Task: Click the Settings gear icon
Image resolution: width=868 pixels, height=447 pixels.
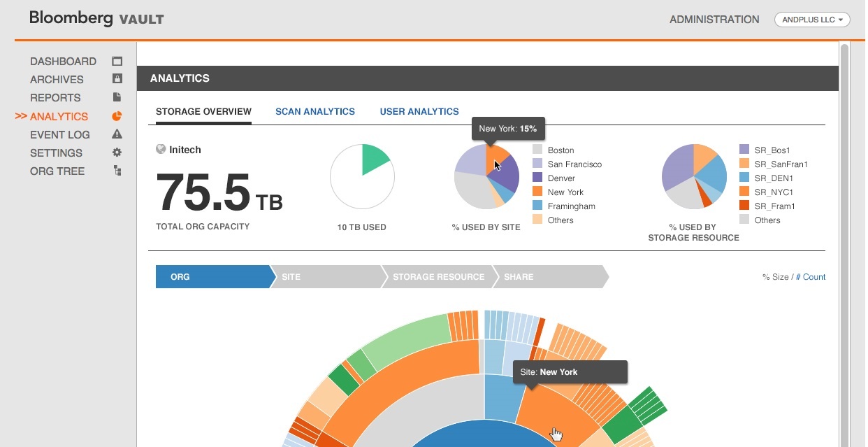Action: click(117, 152)
